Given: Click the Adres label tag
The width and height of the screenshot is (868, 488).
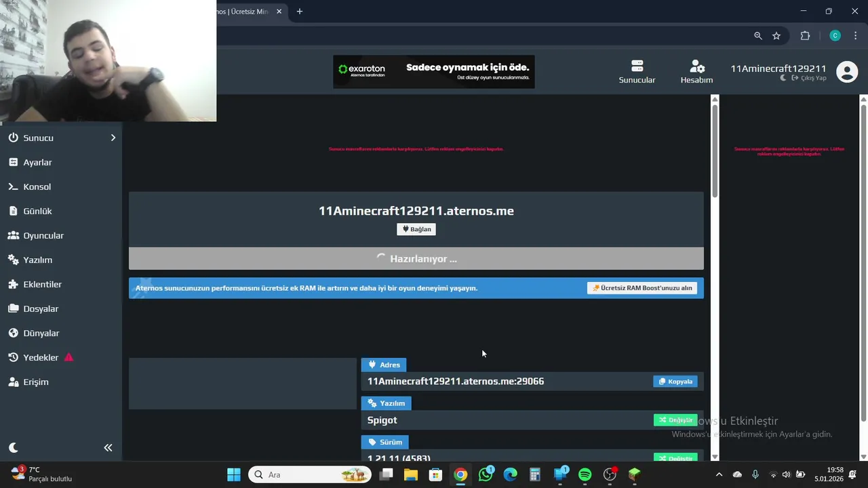Looking at the screenshot, I should (x=384, y=365).
